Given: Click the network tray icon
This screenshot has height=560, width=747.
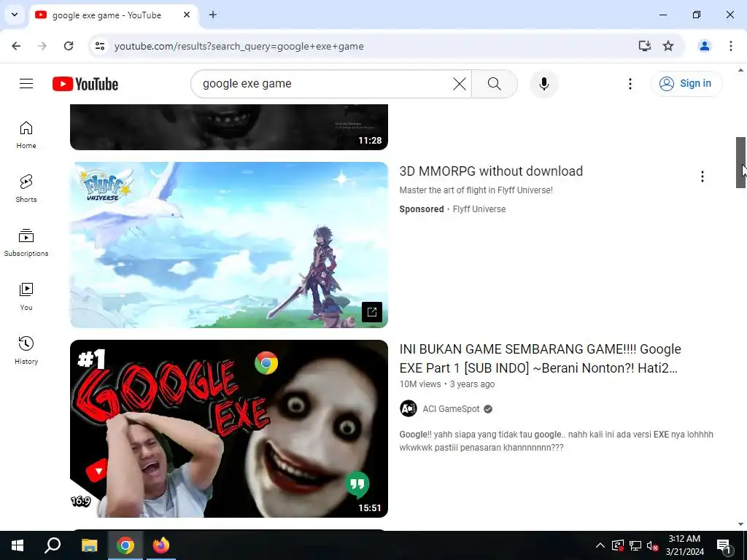Looking at the screenshot, I should tap(635, 545).
